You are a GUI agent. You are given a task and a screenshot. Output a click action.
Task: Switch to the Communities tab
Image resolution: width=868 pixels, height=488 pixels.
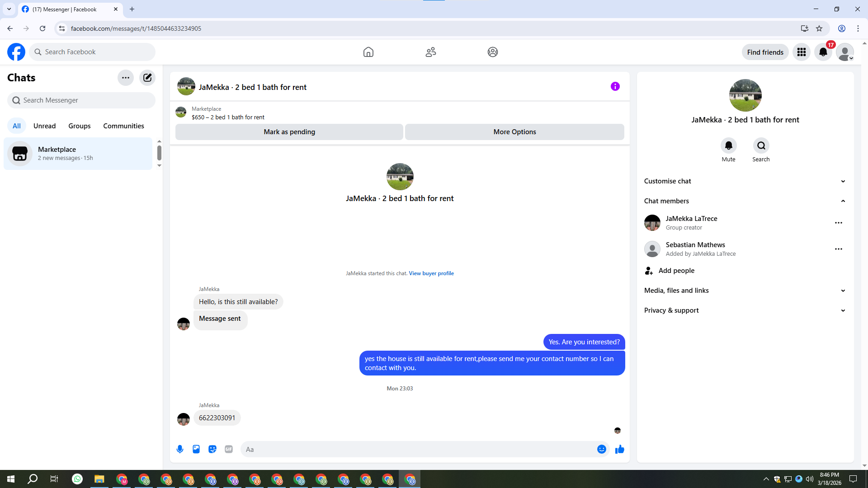[x=123, y=126]
